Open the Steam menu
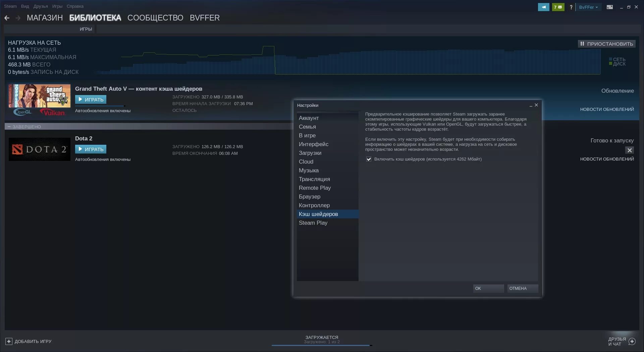Image resolution: width=644 pixels, height=352 pixels. pos(10,6)
